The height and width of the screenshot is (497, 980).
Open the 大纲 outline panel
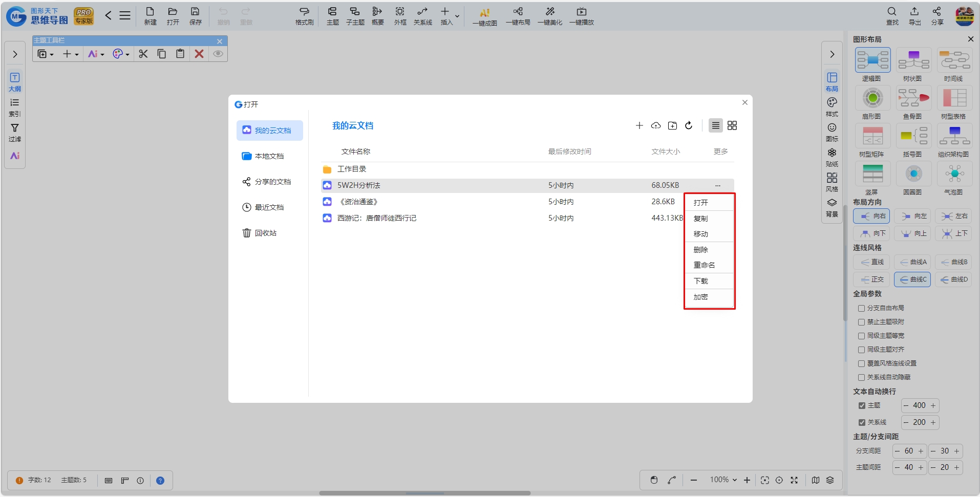click(15, 82)
